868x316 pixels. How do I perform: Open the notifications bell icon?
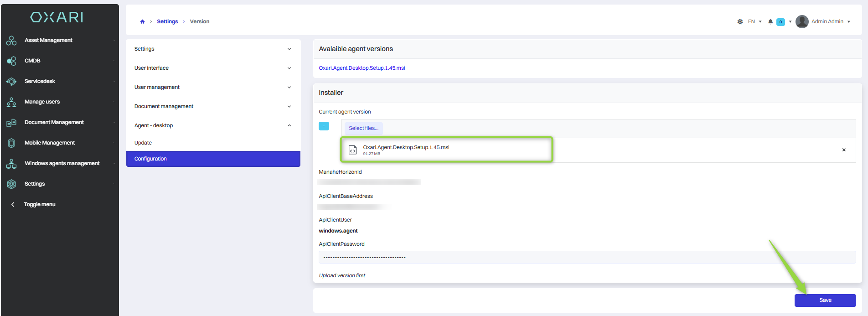770,21
